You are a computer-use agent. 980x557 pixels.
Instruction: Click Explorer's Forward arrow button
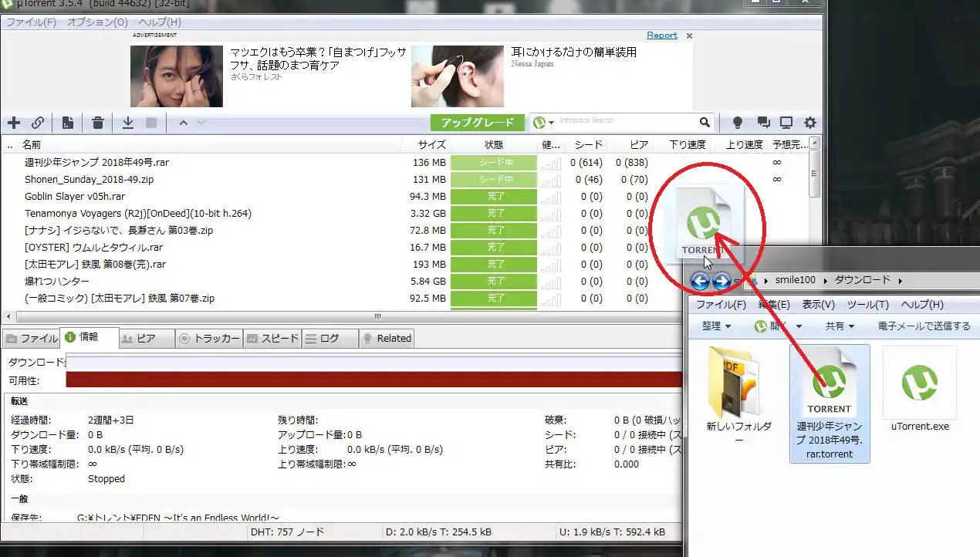(x=721, y=281)
